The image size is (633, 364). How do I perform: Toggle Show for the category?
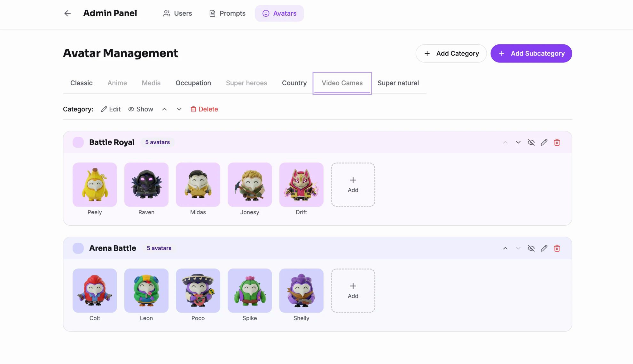[141, 109]
